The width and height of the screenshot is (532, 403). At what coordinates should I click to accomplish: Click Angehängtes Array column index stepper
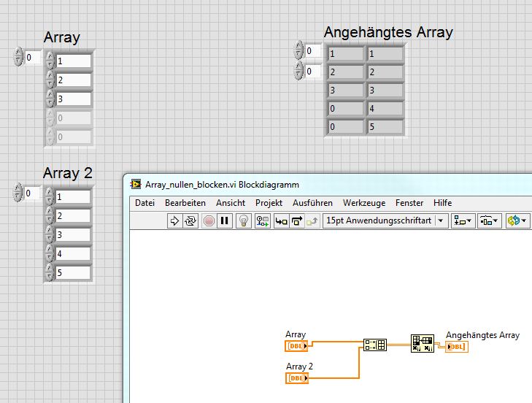pyautogui.click(x=298, y=70)
